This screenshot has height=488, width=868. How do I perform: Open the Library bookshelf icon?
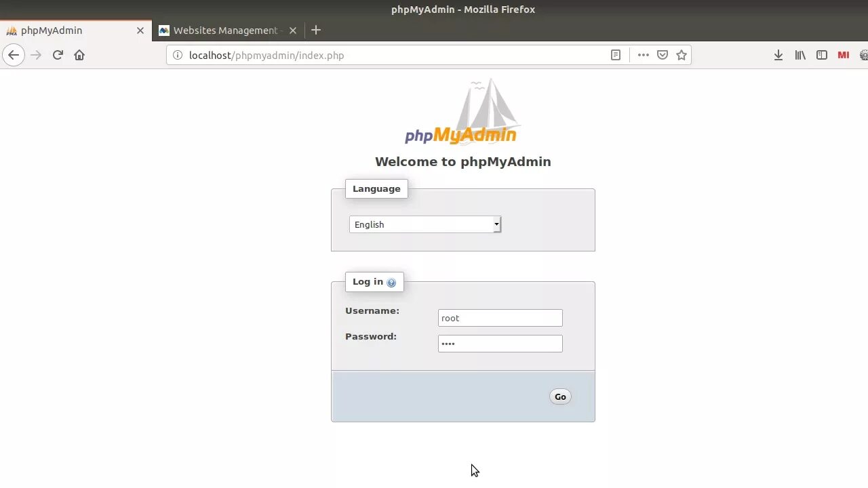pos(800,55)
